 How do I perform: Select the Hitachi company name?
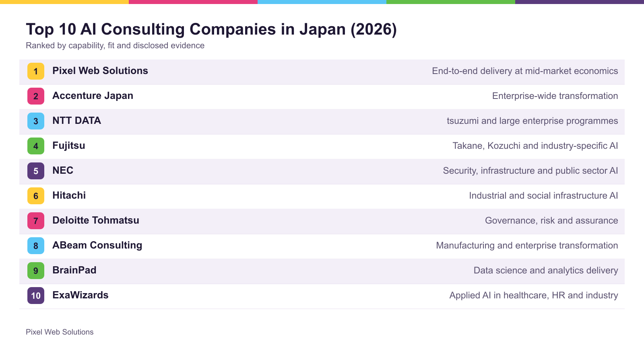[x=69, y=195]
